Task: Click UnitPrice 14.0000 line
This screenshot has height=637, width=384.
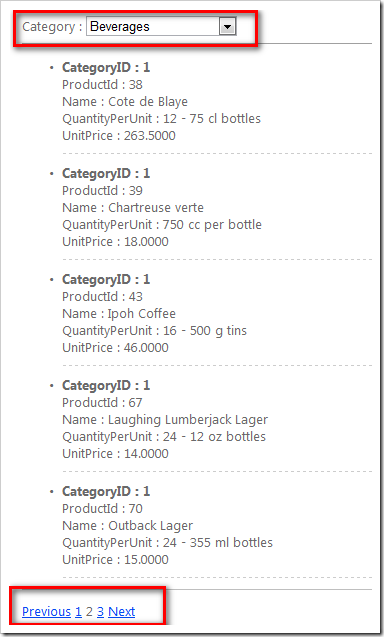Action: (x=115, y=454)
